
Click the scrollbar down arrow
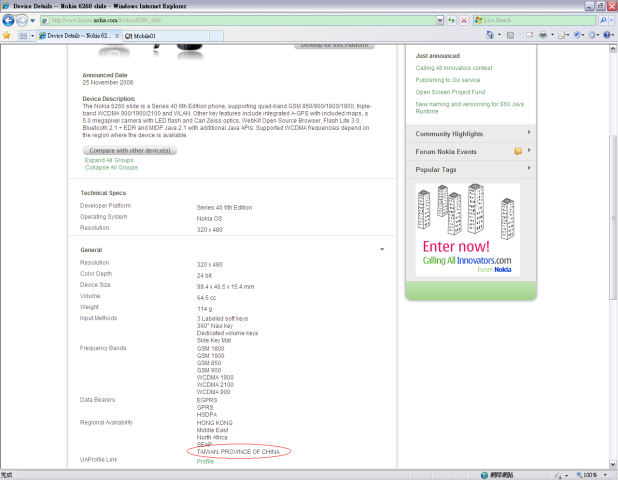613,464
